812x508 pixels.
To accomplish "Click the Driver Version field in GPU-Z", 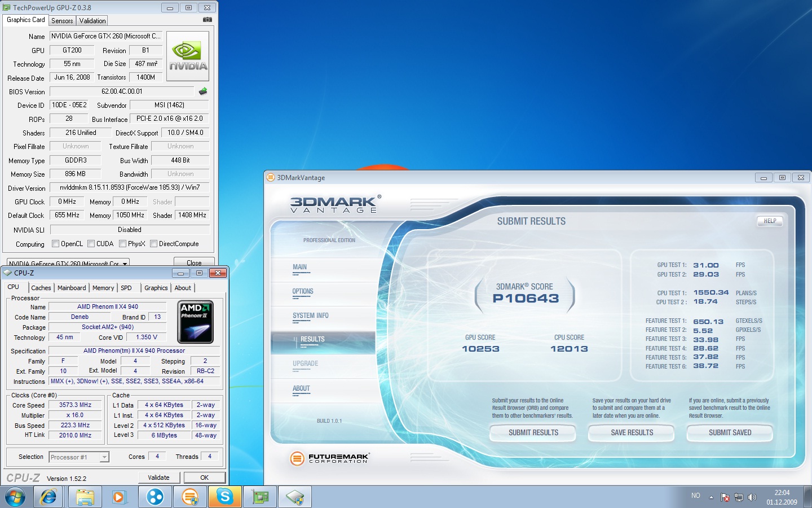I will (130, 187).
